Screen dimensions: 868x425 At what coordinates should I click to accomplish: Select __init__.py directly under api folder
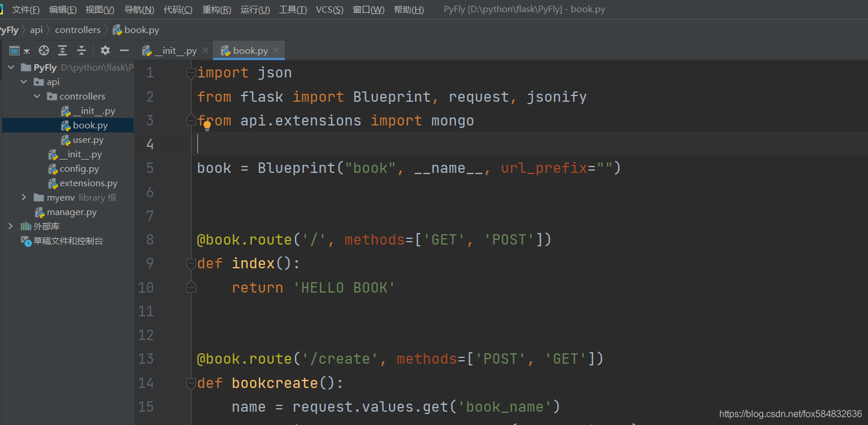(x=80, y=154)
